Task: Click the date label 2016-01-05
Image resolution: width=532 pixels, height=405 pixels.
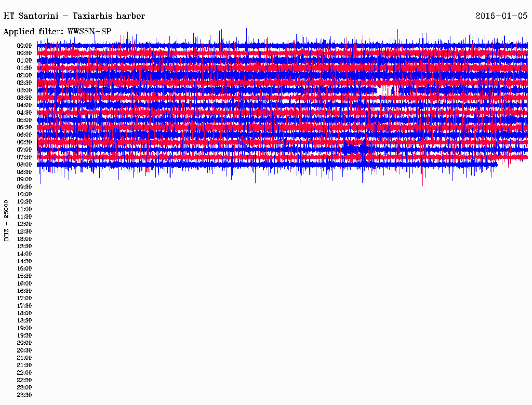Action: [501, 16]
